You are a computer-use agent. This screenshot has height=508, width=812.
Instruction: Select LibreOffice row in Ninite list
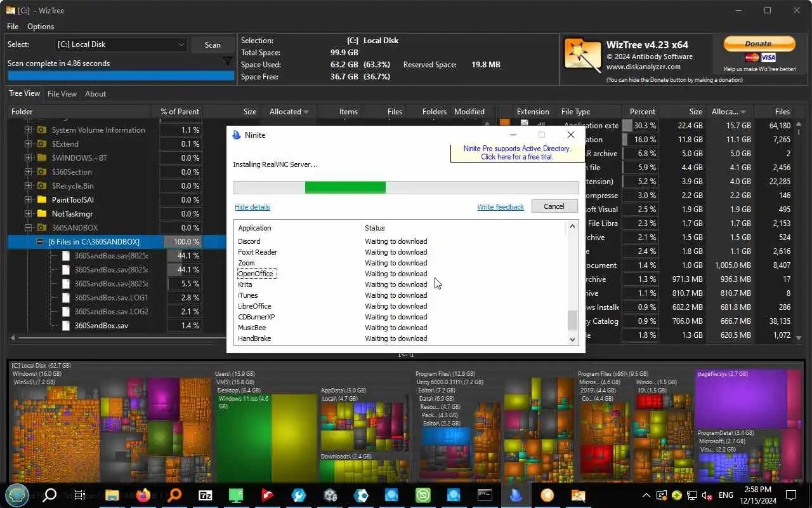[400, 306]
